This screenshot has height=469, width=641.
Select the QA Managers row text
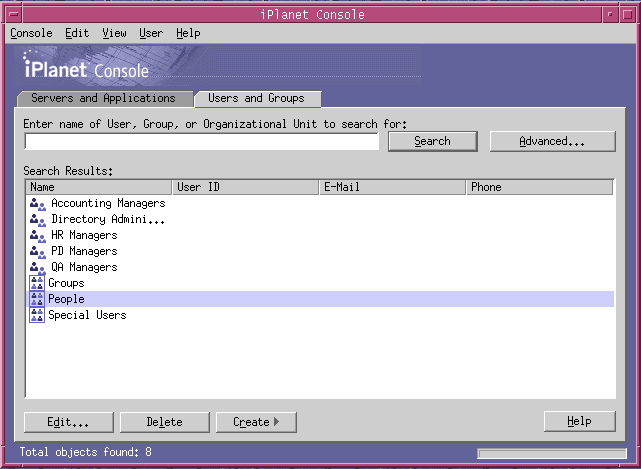[x=84, y=267]
